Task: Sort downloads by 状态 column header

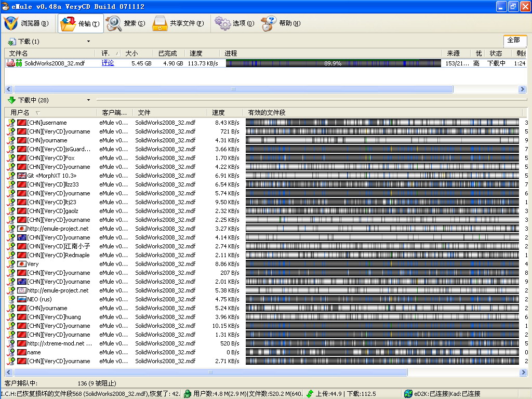Action: [498, 54]
